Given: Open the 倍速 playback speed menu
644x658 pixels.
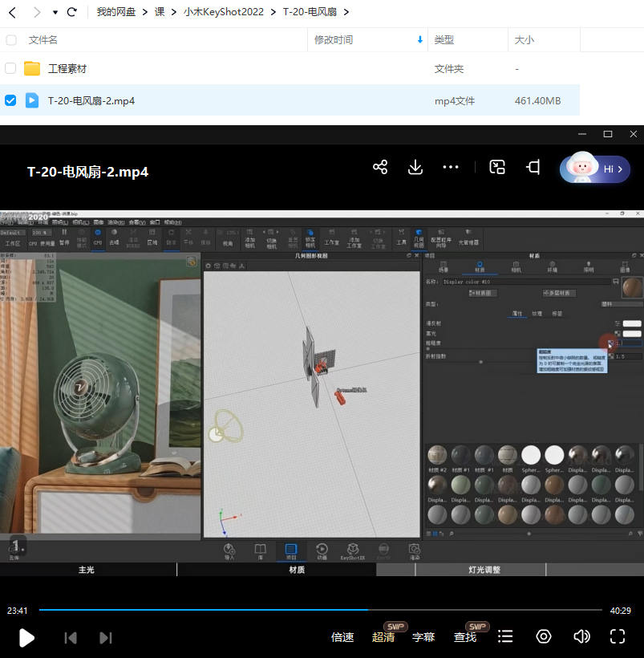Looking at the screenshot, I should coord(342,637).
